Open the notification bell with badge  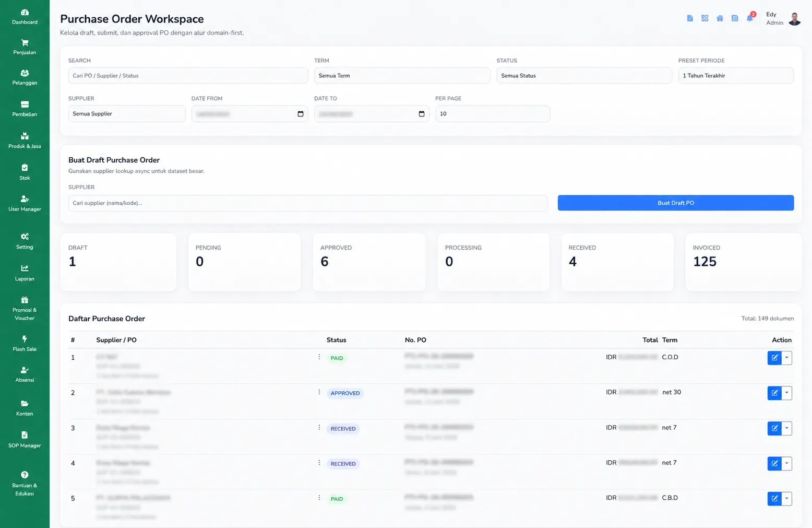tap(750, 18)
